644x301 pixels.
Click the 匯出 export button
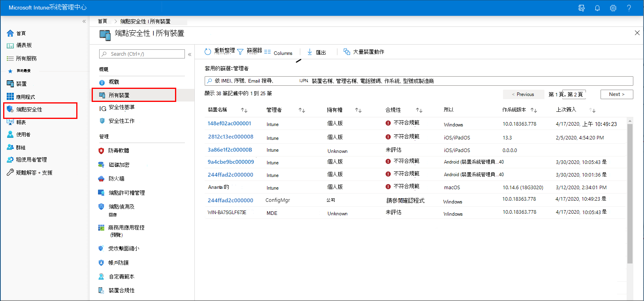click(316, 52)
